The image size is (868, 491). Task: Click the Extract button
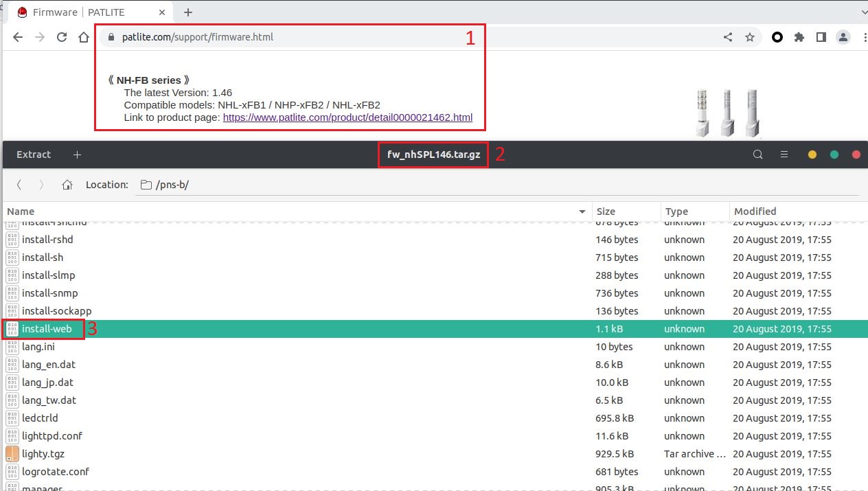34,155
